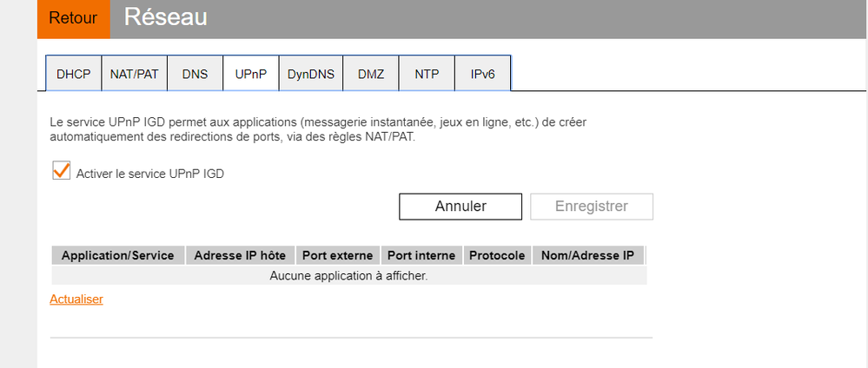Click the Enregistrer button
Image resolution: width=868 pixels, height=368 pixels.
point(592,207)
